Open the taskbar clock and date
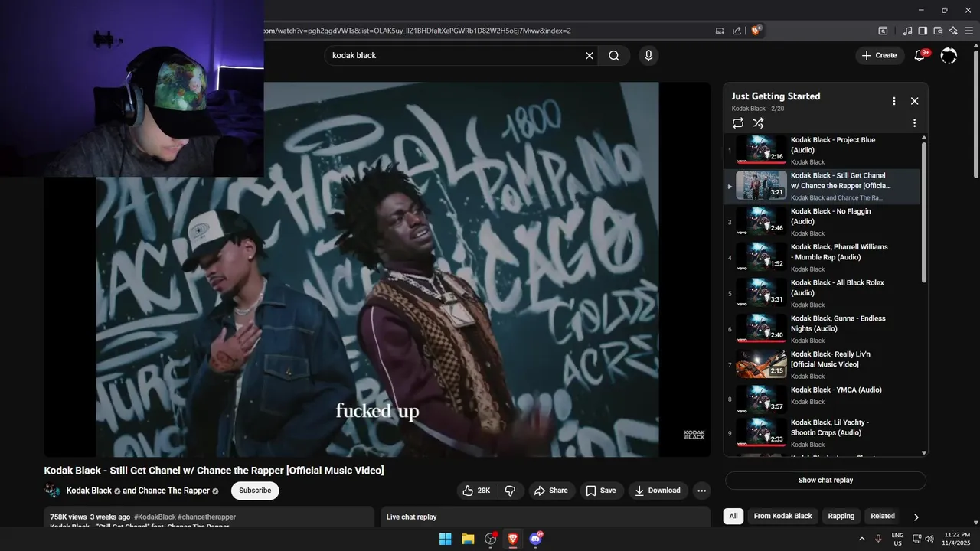Image resolution: width=980 pixels, height=551 pixels. [956, 539]
